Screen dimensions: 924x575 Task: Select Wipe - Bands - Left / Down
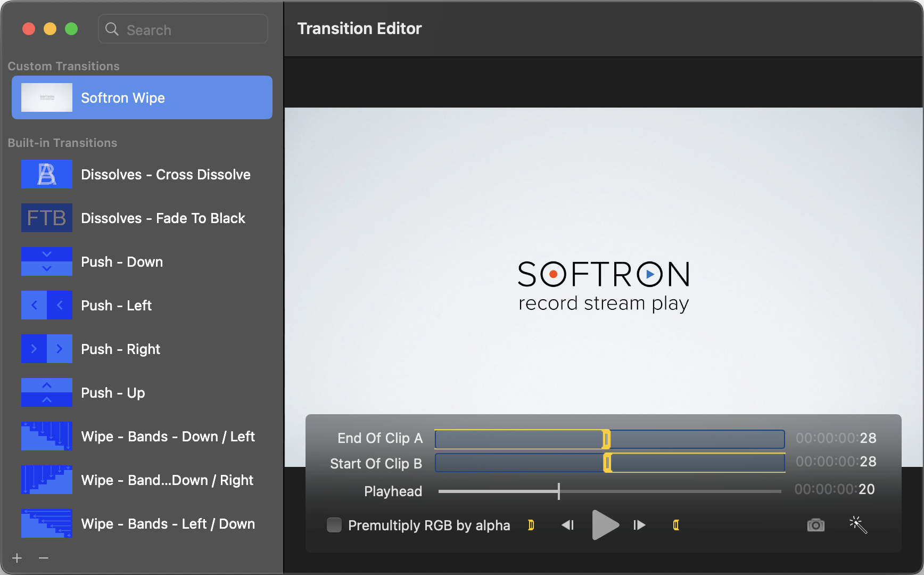pos(142,523)
